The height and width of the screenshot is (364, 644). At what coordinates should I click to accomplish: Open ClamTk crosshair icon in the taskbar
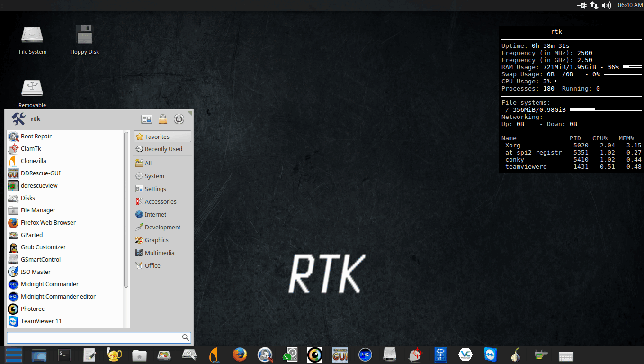tap(415, 355)
